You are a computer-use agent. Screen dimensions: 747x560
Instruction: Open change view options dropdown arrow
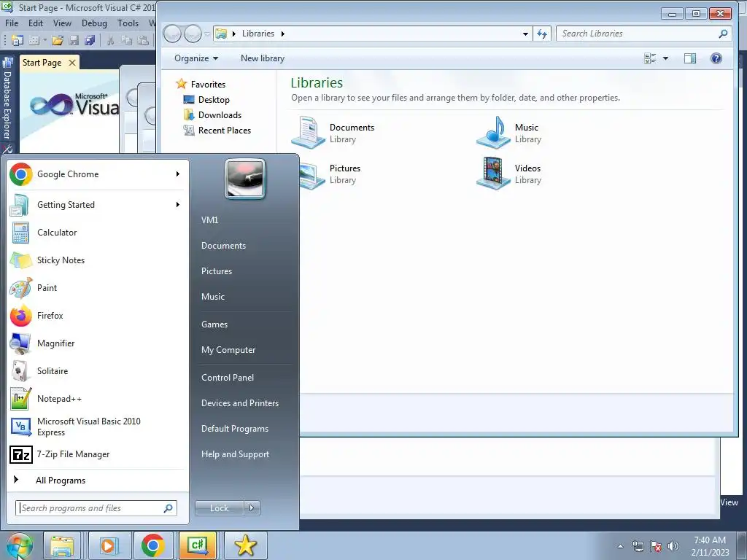(665, 58)
